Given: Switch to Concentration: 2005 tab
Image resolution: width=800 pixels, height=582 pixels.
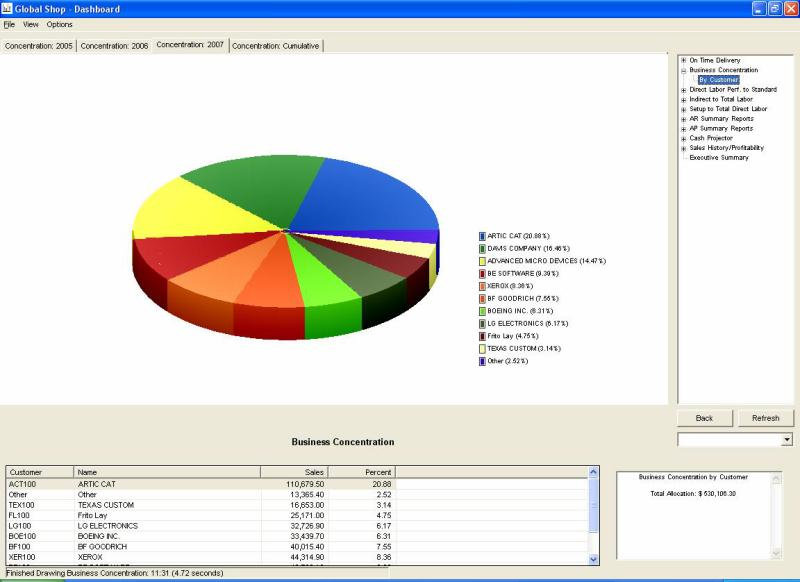Looking at the screenshot, I should pyautogui.click(x=39, y=46).
